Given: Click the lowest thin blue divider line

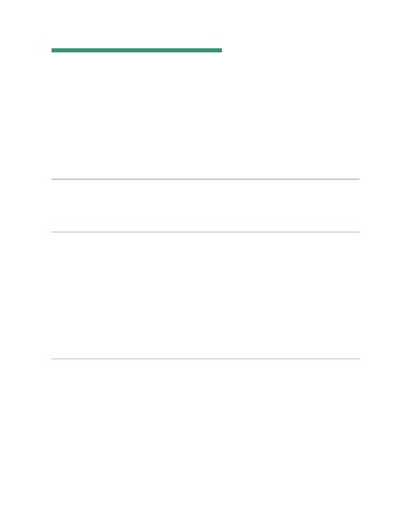Looking at the screenshot, I should click(x=205, y=358).
